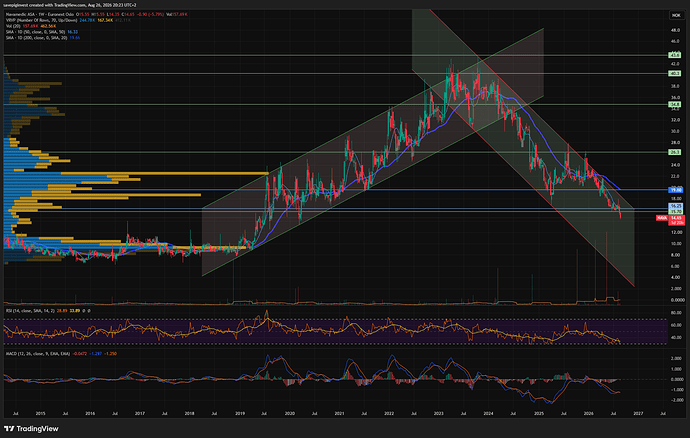The height and width of the screenshot is (438, 690).
Task: Click the 2015 label on time axis
Action: [x=40, y=413]
